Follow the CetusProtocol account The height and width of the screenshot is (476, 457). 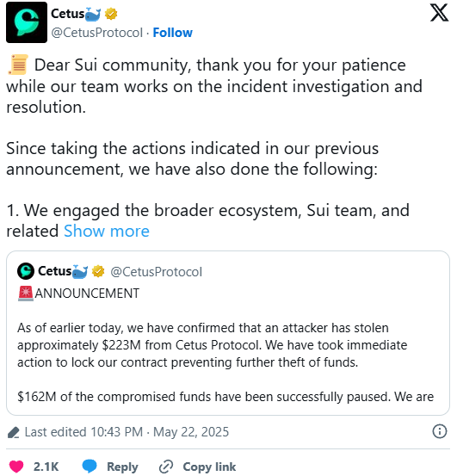click(x=172, y=33)
